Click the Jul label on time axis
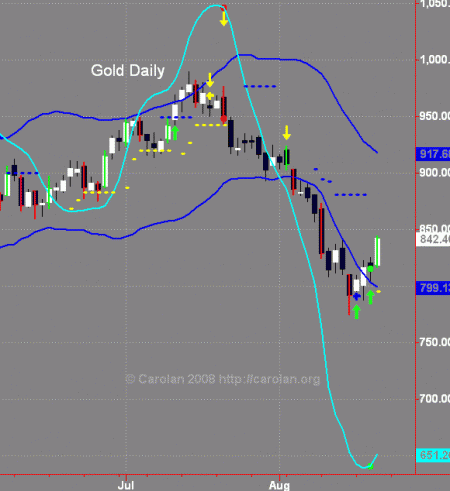 pos(126,485)
